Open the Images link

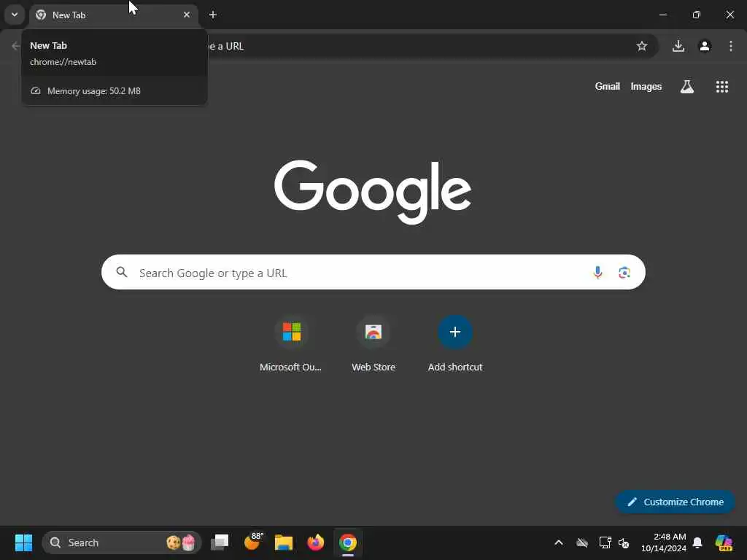(x=646, y=86)
